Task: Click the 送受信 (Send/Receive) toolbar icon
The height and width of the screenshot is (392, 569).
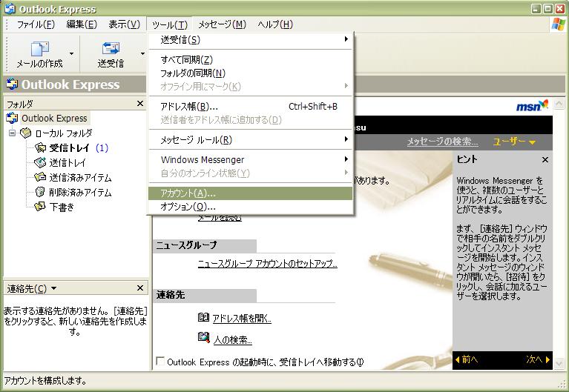Action: point(111,49)
